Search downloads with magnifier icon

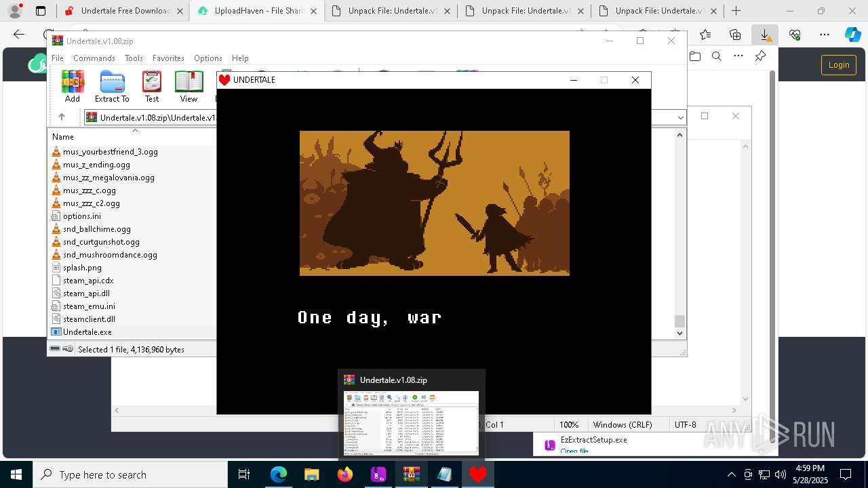[x=717, y=56]
